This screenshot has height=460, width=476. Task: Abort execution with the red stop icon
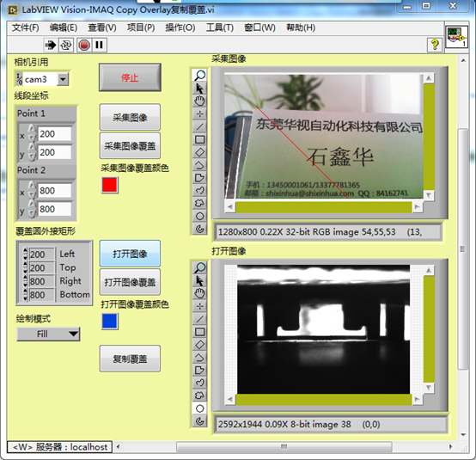(84, 46)
